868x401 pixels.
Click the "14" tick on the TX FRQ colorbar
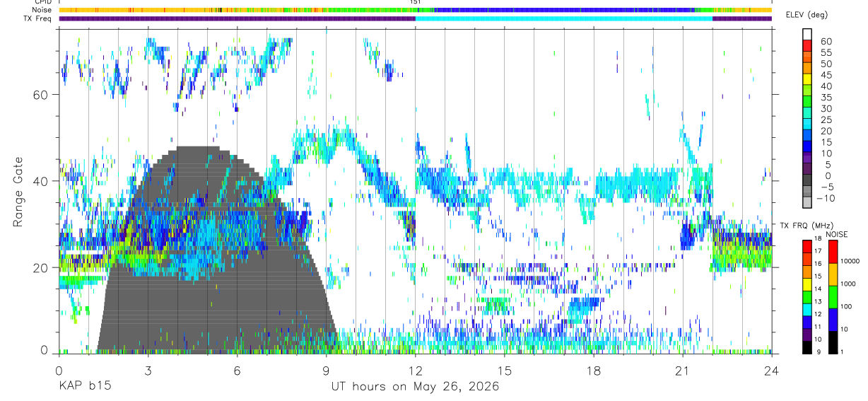click(819, 289)
